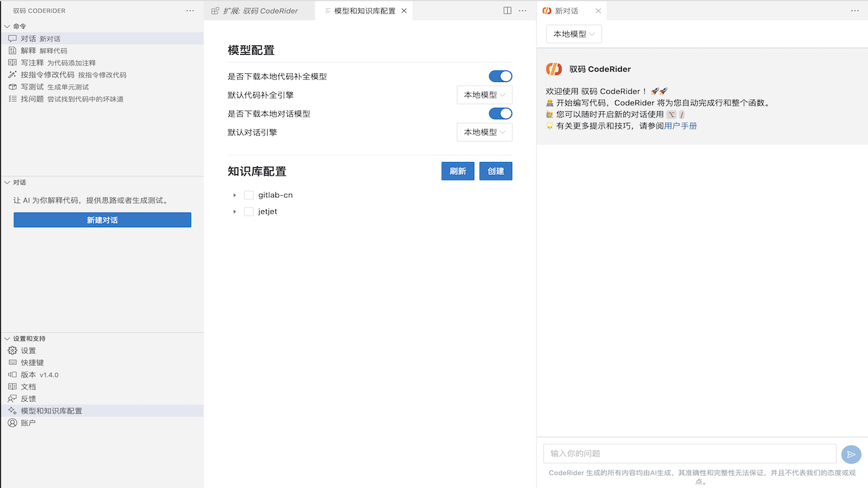
Task: Open 模型和知识库配置 in the sidebar
Action: (x=102, y=411)
